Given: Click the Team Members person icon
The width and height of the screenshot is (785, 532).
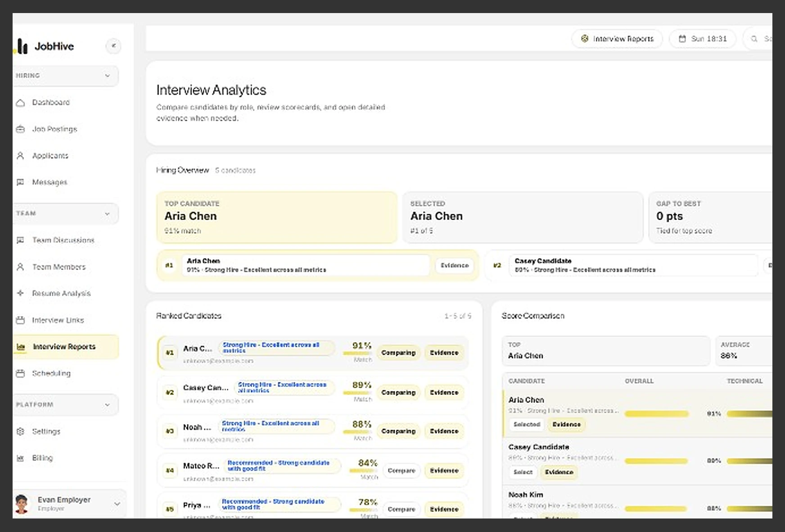Looking at the screenshot, I should [20, 267].
